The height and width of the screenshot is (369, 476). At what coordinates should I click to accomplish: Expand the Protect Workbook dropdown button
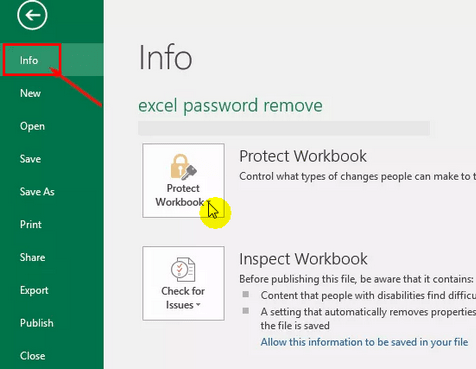(183, 181)
